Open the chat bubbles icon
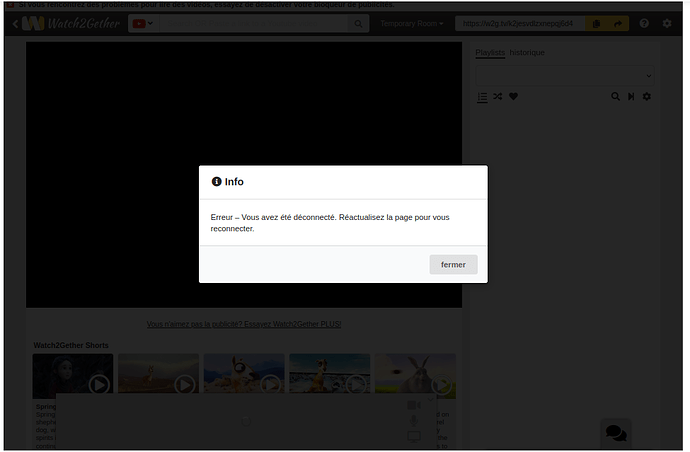 616,433
